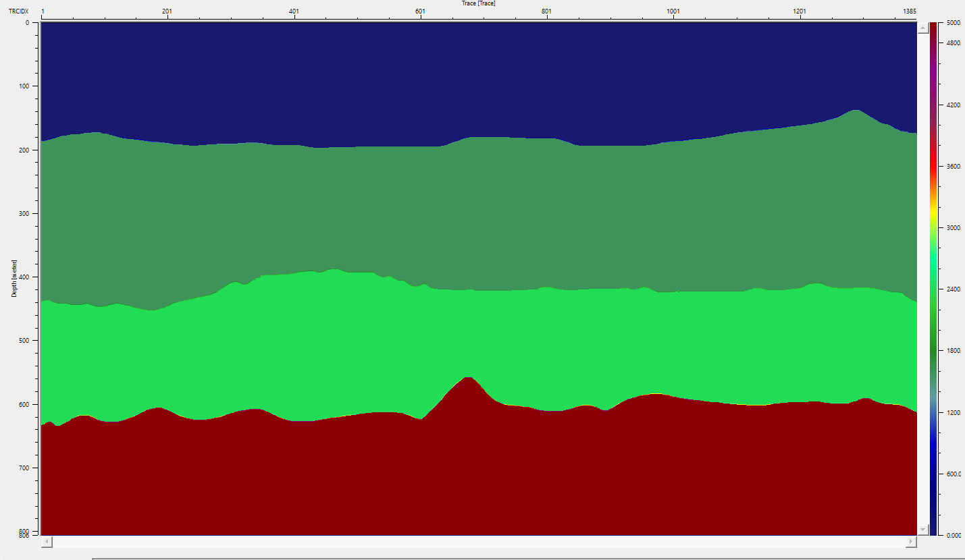965x560 pixels.
Task: Click the 1385 trace label on top axis
Action: click(909, 11)
